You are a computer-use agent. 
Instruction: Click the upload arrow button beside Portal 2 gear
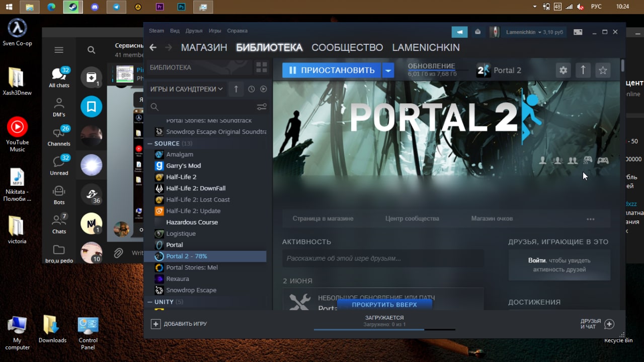click(x=583, y=70)
